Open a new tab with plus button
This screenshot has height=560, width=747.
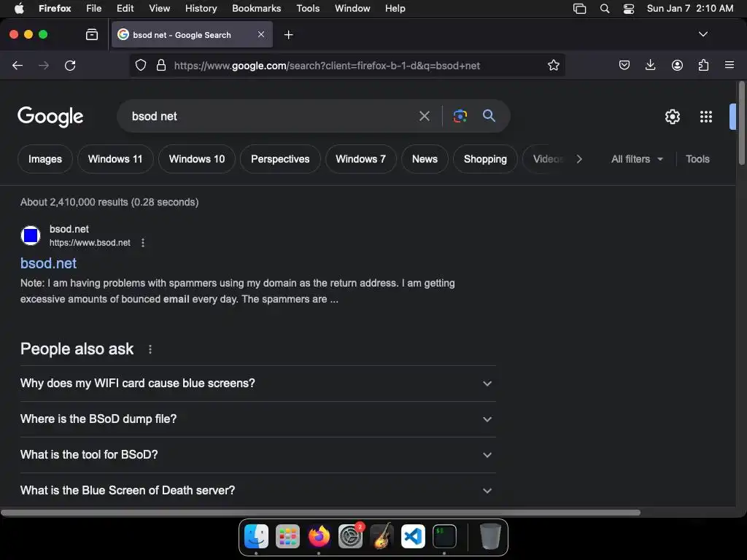pos(288,35)
